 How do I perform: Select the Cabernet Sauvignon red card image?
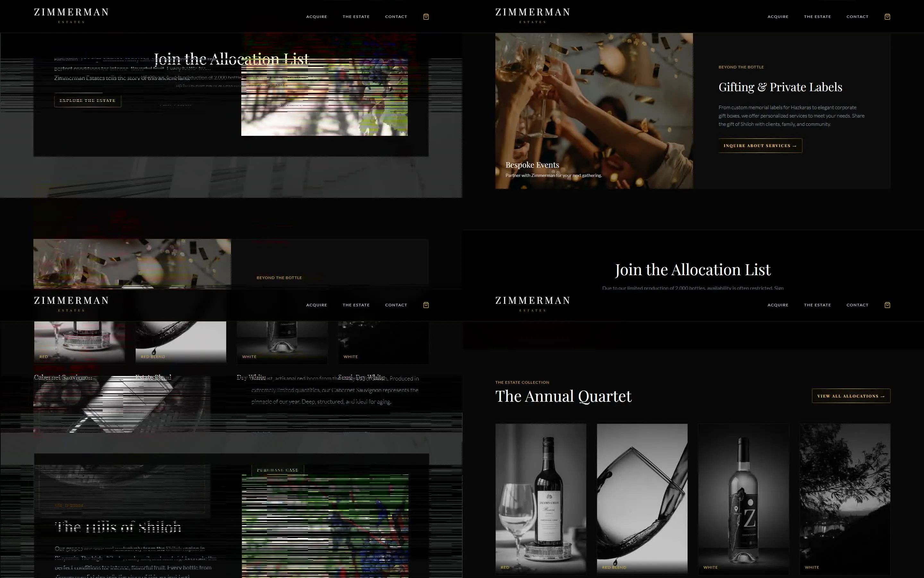pyautogui.click(x=80, y=342)
